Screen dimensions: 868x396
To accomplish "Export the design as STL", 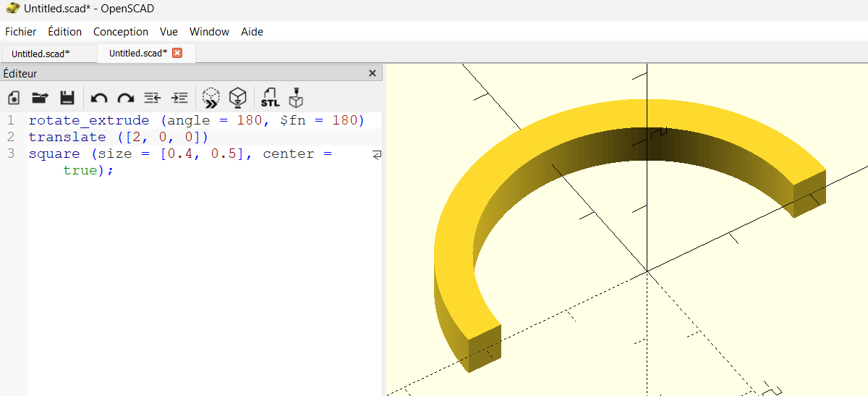I will (x=270, y=98).
